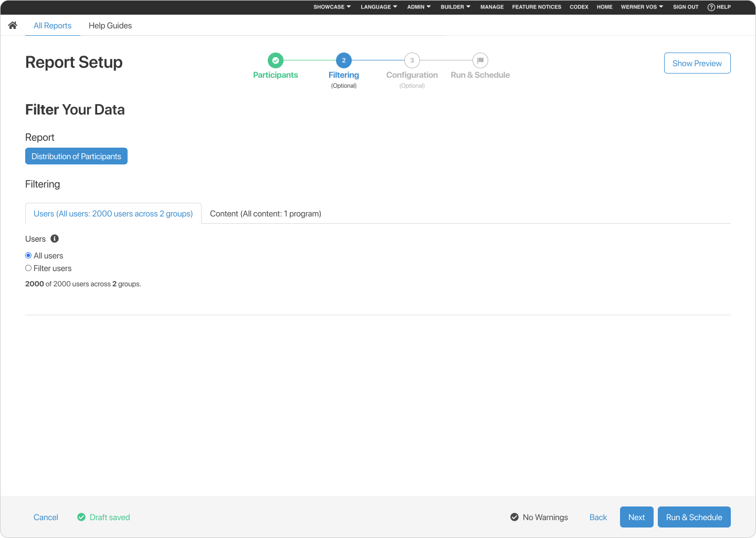Viewport: 756px width, 538px height.
Task: Click the step 3 Configuration circle
Action: coord(412,60)
